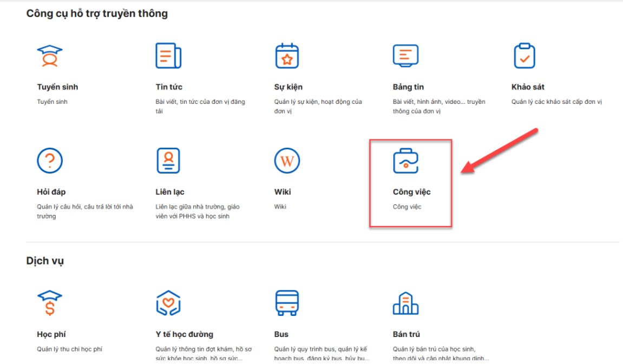Select the Sự kiện calendar star icon
623x364 pixels.
coord(287,56)
